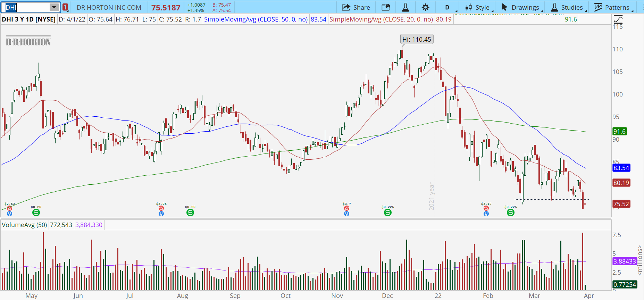This screenshot has height=300, width=644.
Task: Click the ask value A: 75.54
Action: pos(221,10)
